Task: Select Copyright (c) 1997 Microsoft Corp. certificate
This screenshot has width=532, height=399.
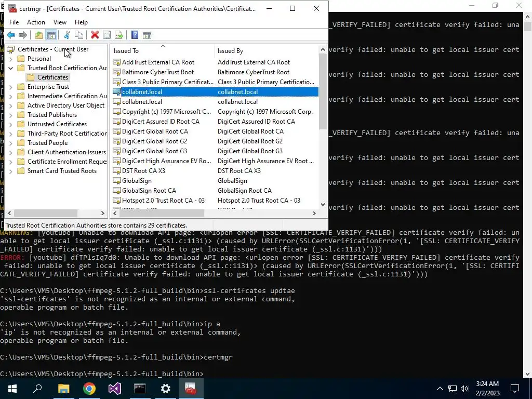Action: (x=216, y=112)
